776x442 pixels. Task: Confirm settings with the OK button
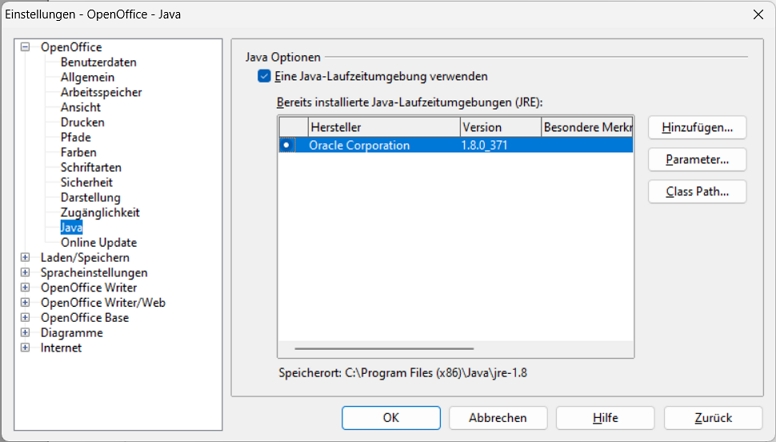click(391, 418)
